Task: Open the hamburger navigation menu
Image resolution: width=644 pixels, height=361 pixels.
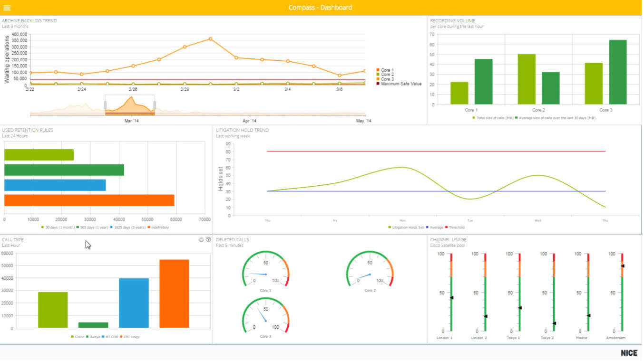Action: pos(7,7)
